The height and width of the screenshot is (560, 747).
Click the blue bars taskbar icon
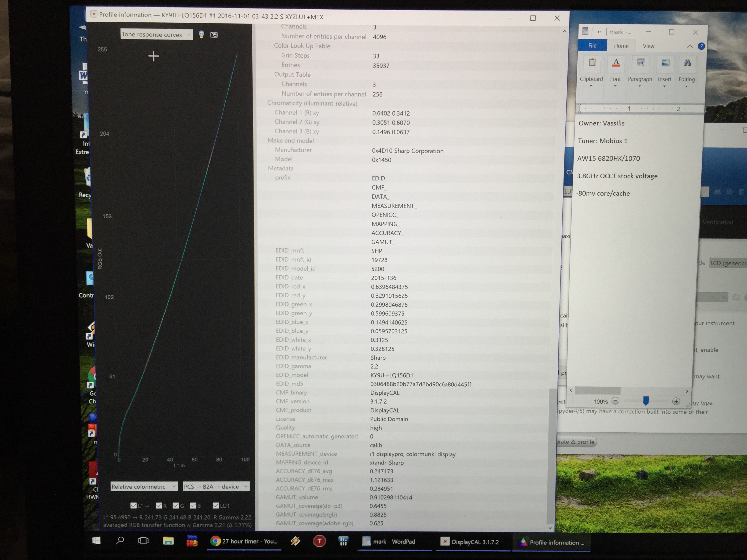point(343,541)
